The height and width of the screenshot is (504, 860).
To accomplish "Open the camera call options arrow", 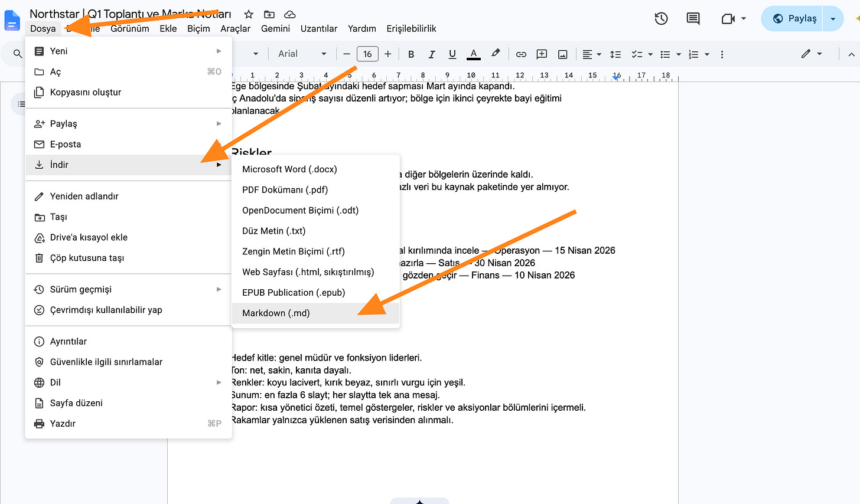I will [x=744, y=18].
